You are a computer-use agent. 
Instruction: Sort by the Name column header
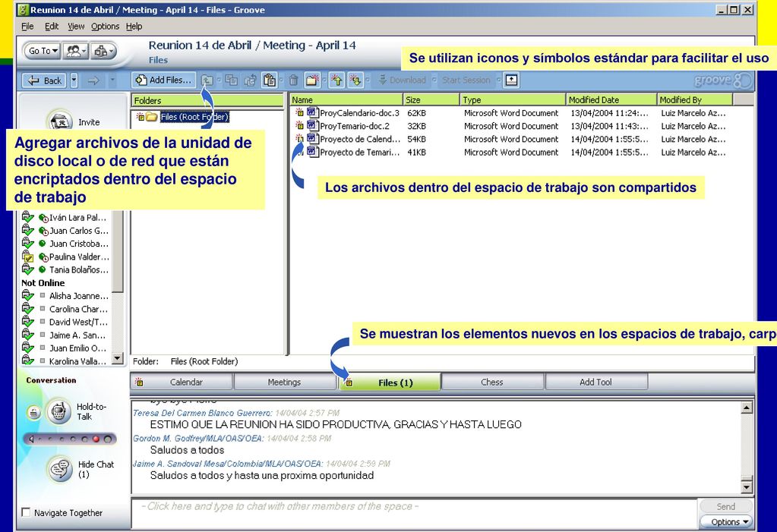(346, 99)
